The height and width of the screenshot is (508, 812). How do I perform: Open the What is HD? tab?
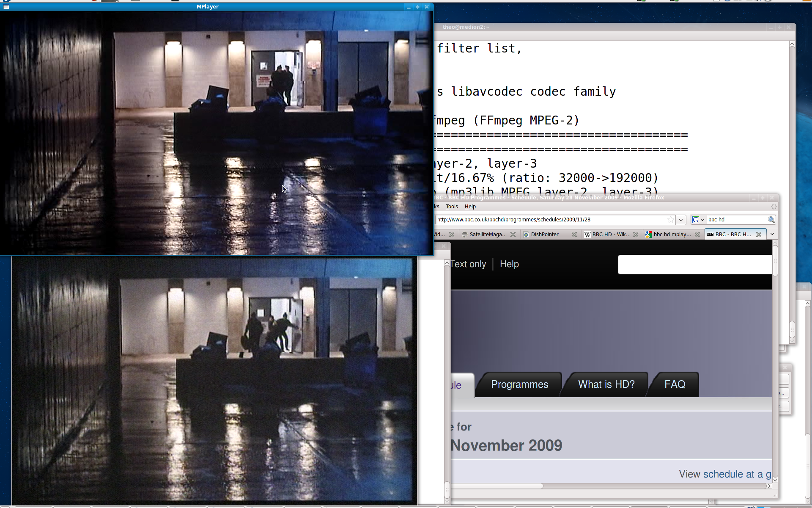(x=606, y=384)
